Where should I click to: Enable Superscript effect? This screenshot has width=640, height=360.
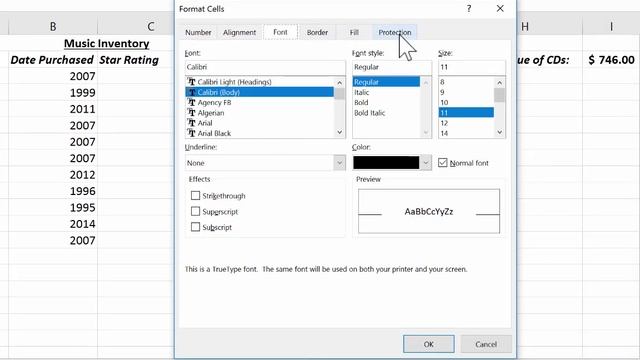[x=196, y=211]
